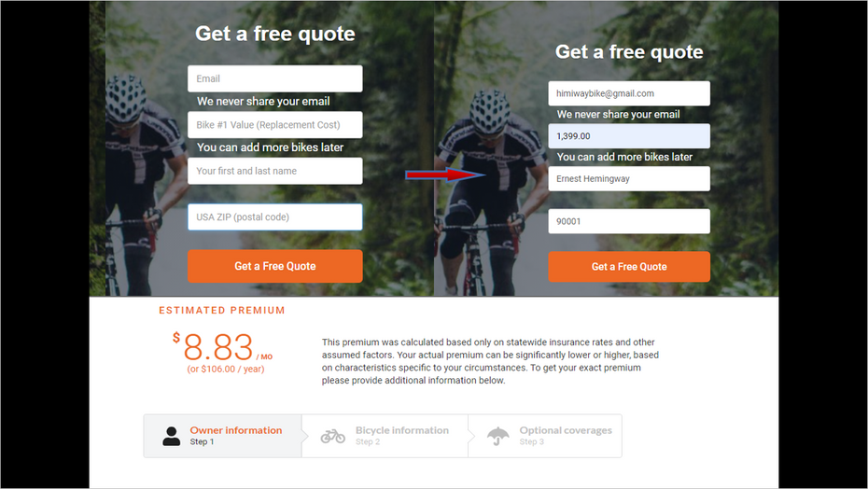868x489 pixels.
Task: Click the bicycle icon in Step 2
Action: coord(332,437)
